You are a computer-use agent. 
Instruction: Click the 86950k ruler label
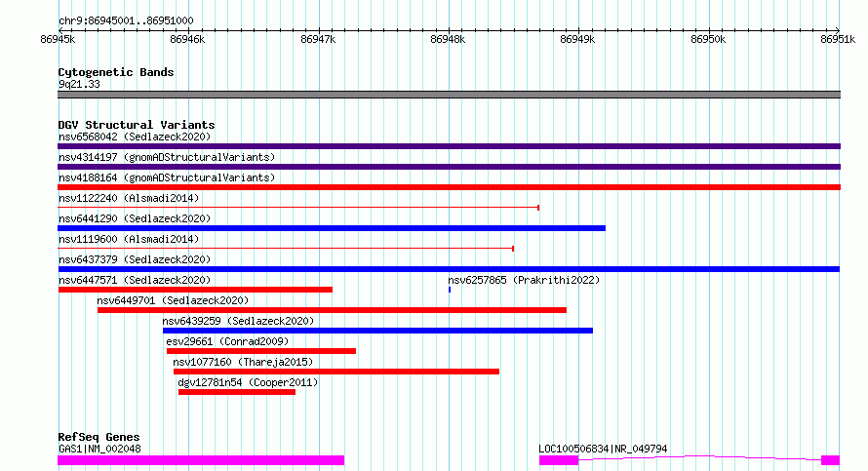[708, 39]
